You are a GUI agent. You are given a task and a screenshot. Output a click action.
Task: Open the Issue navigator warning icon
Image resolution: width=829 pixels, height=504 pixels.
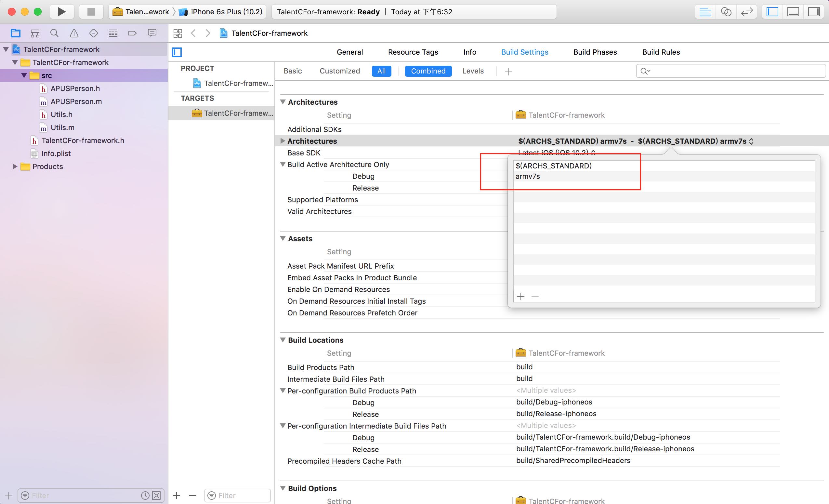coord(74,33)
